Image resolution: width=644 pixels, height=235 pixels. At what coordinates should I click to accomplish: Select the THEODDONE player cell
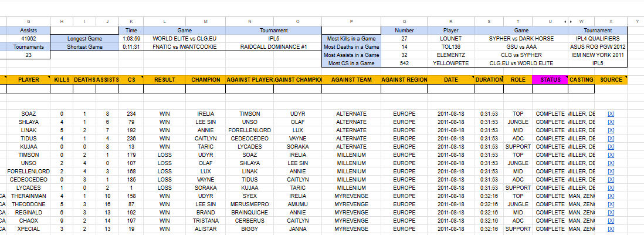tap(28, 204)
